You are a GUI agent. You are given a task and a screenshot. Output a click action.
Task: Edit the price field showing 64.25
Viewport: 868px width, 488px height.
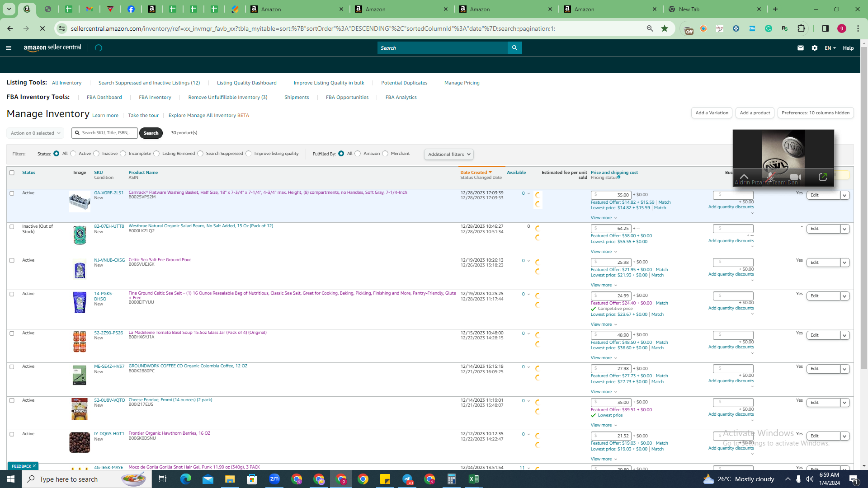pyautogui.click(x=611, y=229)
